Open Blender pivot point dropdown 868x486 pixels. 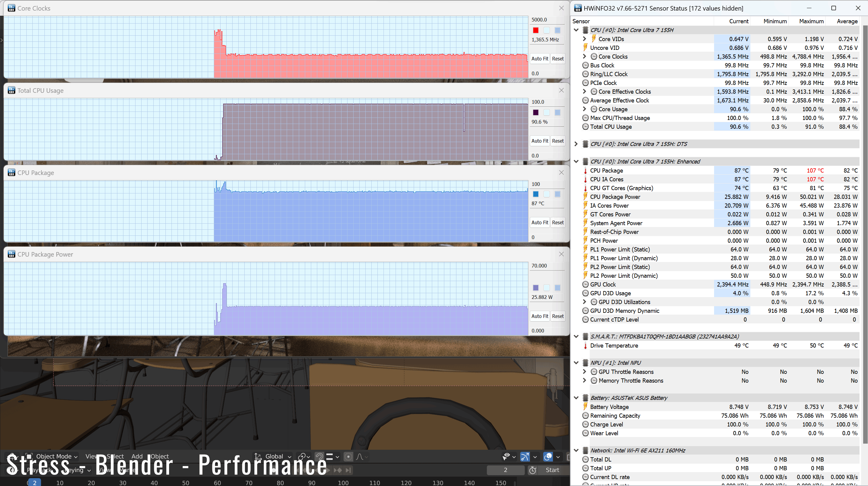coord(304,456)
